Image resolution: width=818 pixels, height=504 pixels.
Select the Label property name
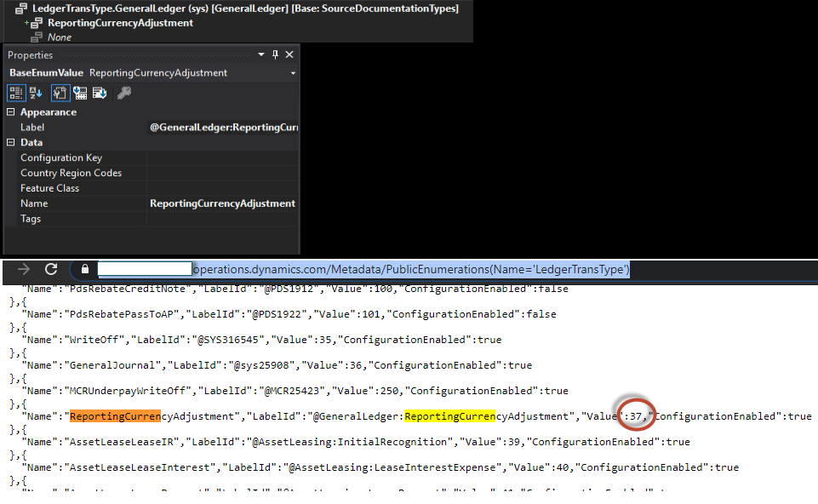[x=32, y=128]
